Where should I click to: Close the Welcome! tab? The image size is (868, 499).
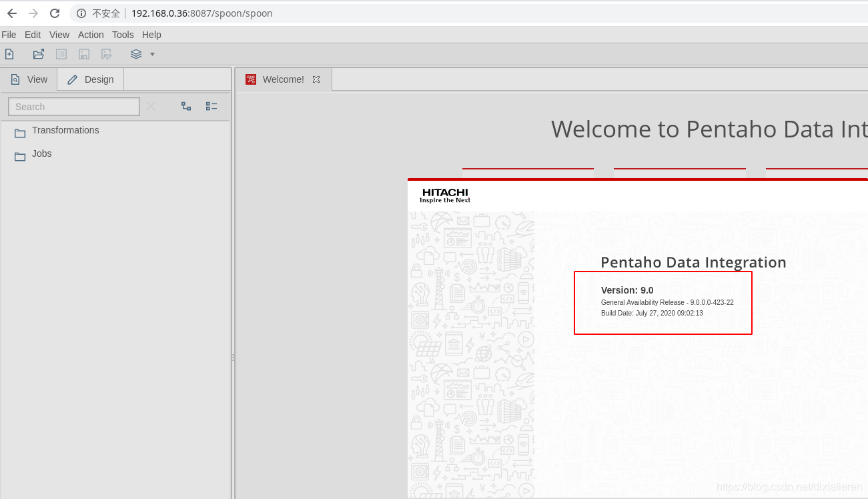tap(316, 79)
